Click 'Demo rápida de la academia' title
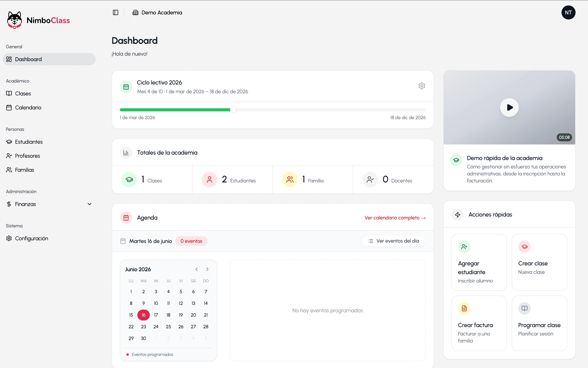 [x=505, y=158]
